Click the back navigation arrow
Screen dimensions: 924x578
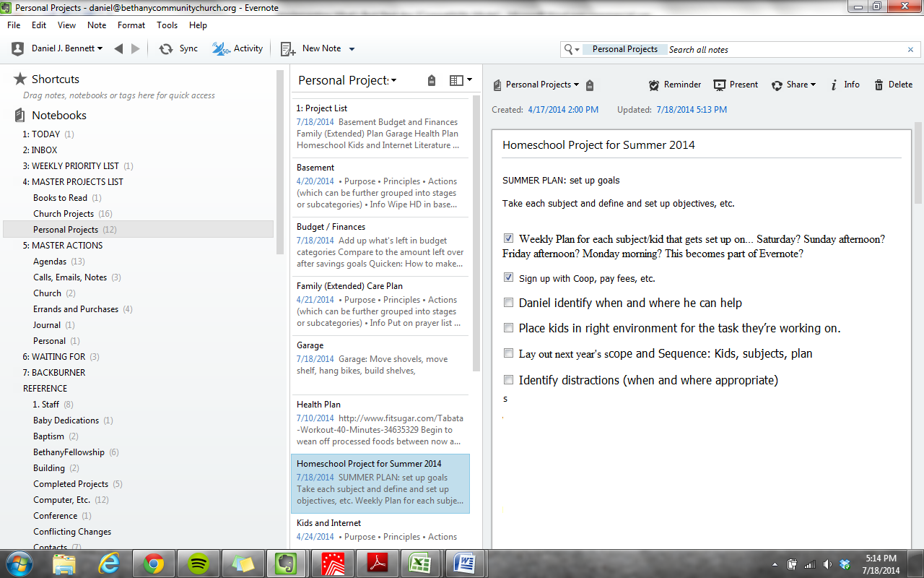click(x=118, y=48)
